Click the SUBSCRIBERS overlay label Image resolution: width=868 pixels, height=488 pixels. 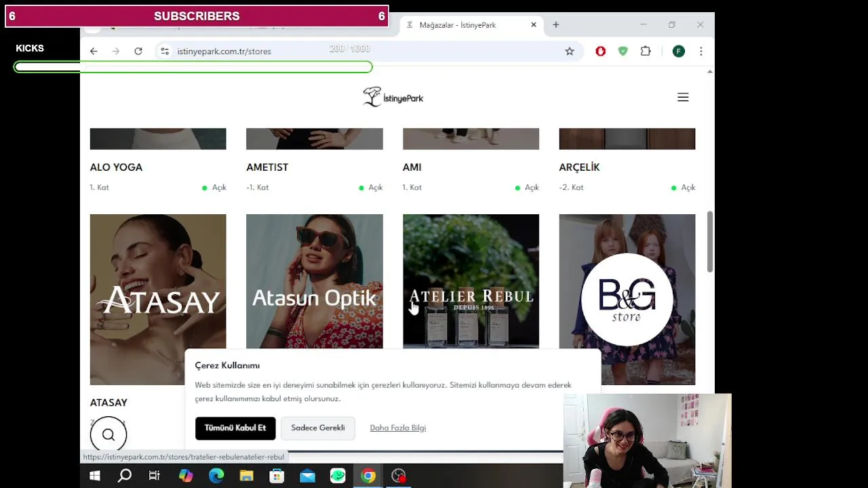197,16
